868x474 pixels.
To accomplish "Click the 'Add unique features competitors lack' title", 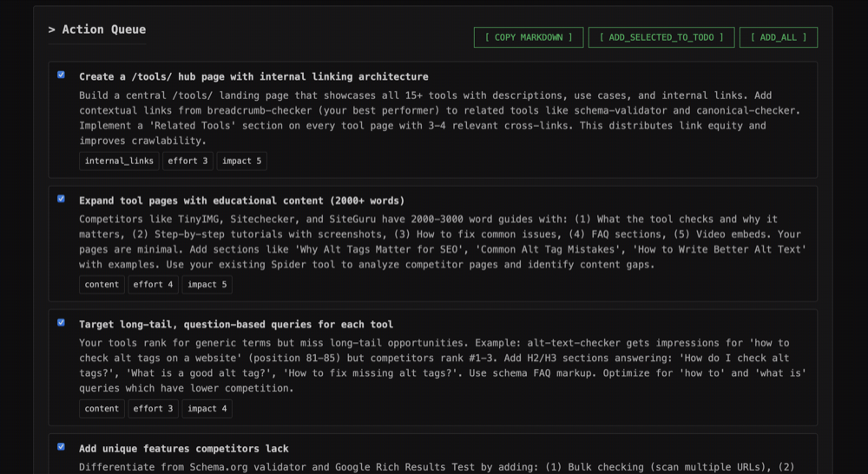I will click(184, 449).
